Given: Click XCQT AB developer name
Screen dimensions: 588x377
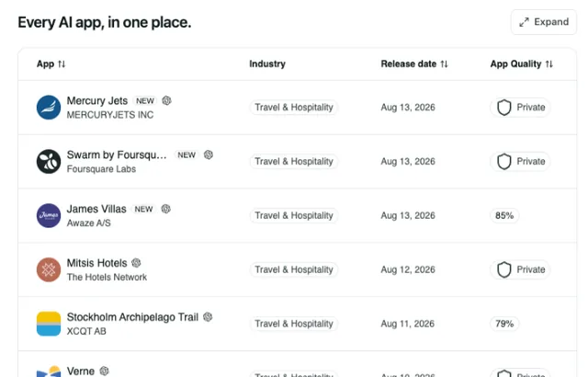Looking at the screenshot, I should point(86,331).
